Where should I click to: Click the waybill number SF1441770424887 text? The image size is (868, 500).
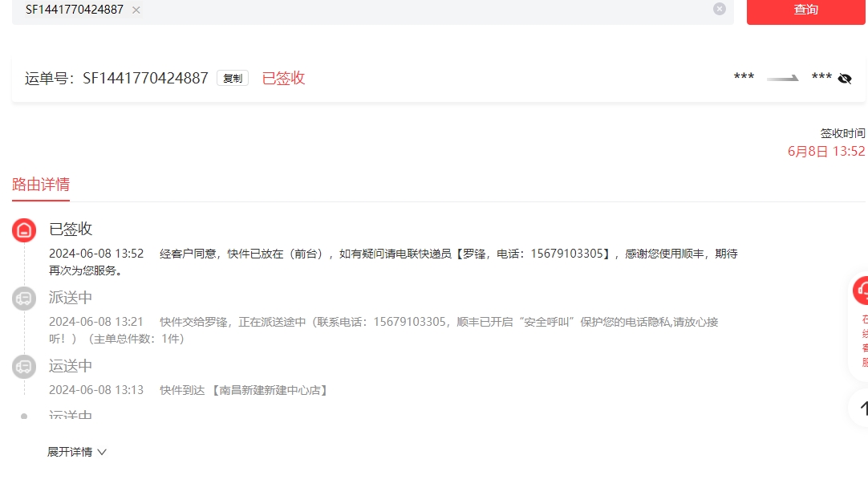[145, 78]
